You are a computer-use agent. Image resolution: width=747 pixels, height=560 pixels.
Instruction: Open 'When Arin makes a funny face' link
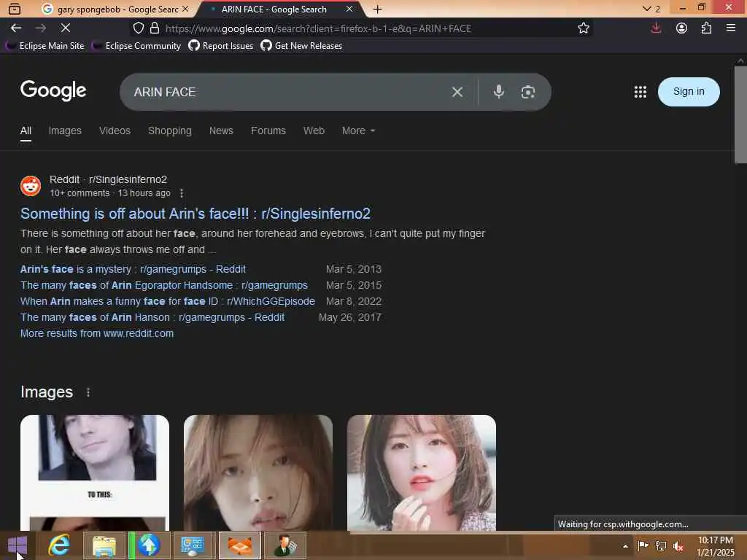pyautogui.click(x=168, y=301)
